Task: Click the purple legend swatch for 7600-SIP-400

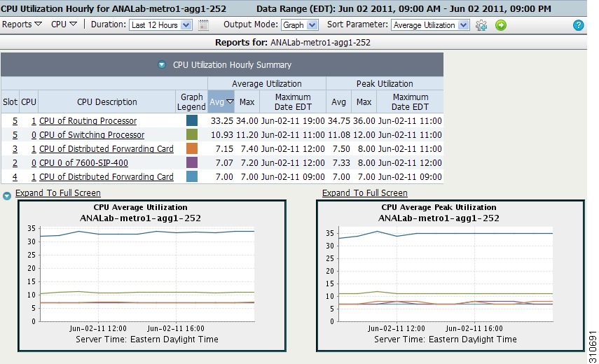Action: click(192, 162)
